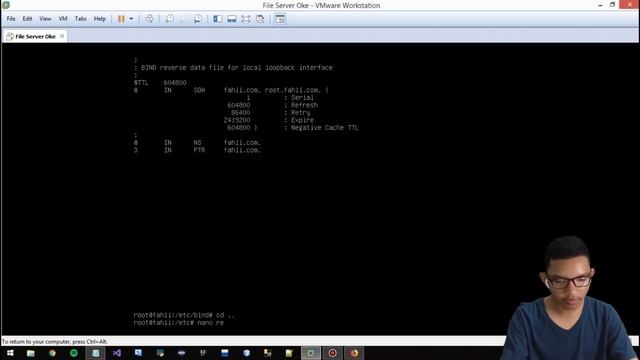
Task: Open File Explorer from the taskbar
Action: point(31,353)
